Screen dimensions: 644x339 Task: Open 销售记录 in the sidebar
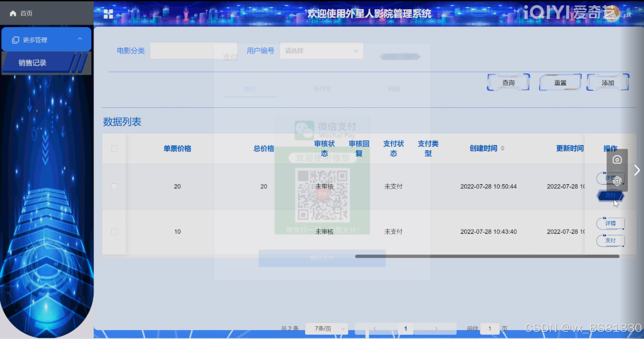coord(46,63)
